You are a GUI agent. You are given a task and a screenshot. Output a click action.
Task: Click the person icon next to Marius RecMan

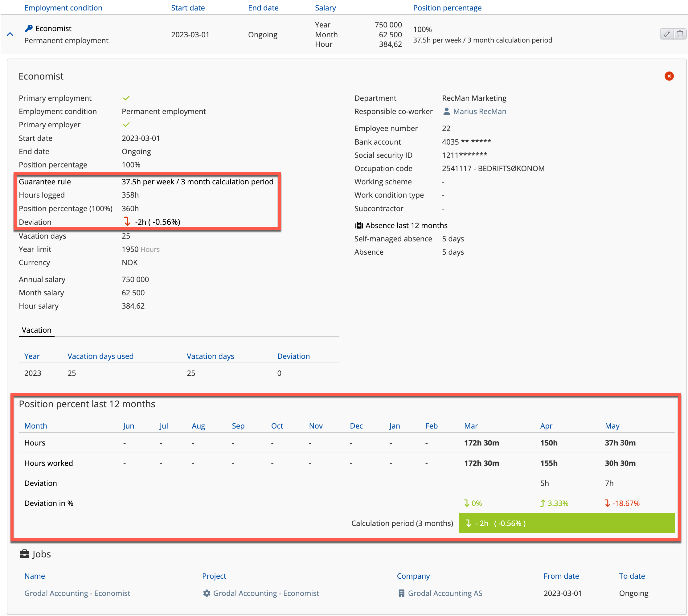[446, 111]
